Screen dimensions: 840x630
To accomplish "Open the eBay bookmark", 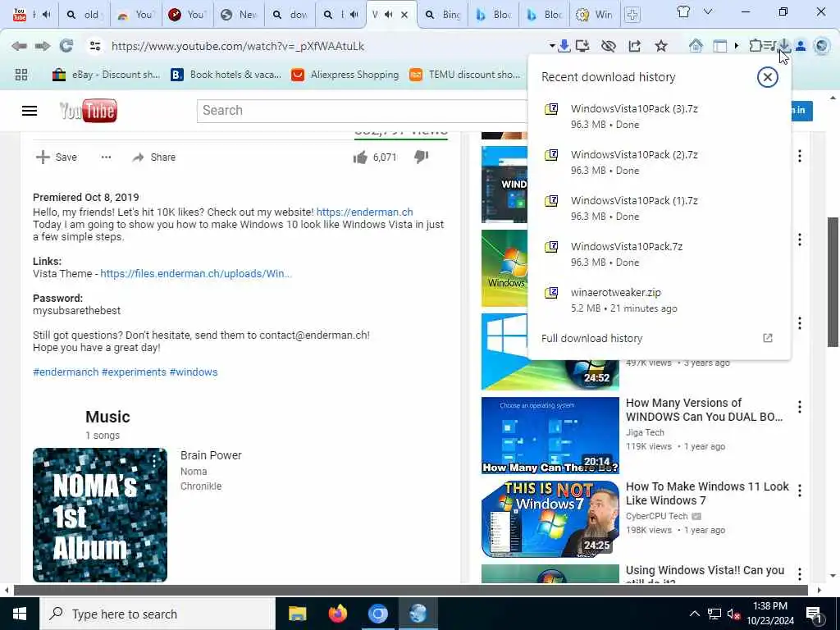I will click(106, 75).
